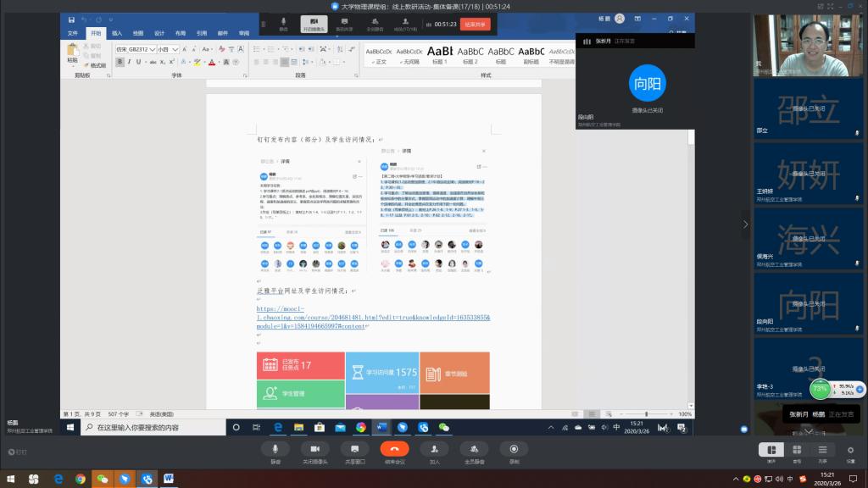Viewport: 868px width, 488px height.
Task: Open the File menu in Word
Action: coord(73,33)
